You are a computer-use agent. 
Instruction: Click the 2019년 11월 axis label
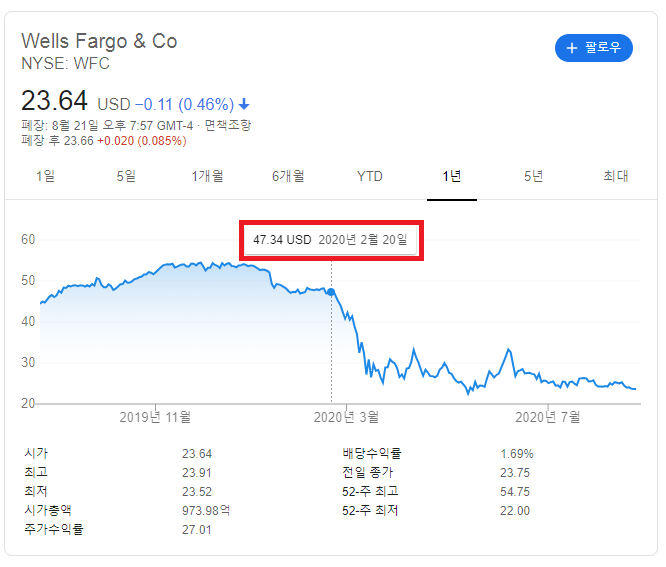point(155,417)
